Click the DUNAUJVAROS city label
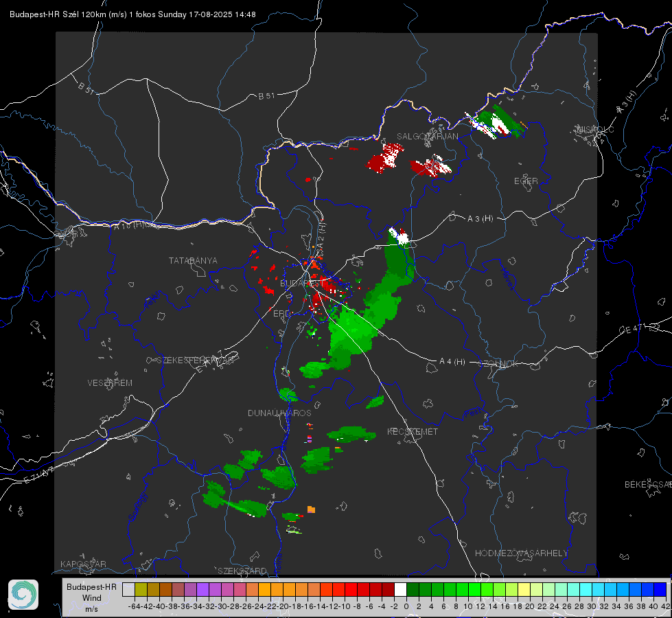 (x=279, y=413)
